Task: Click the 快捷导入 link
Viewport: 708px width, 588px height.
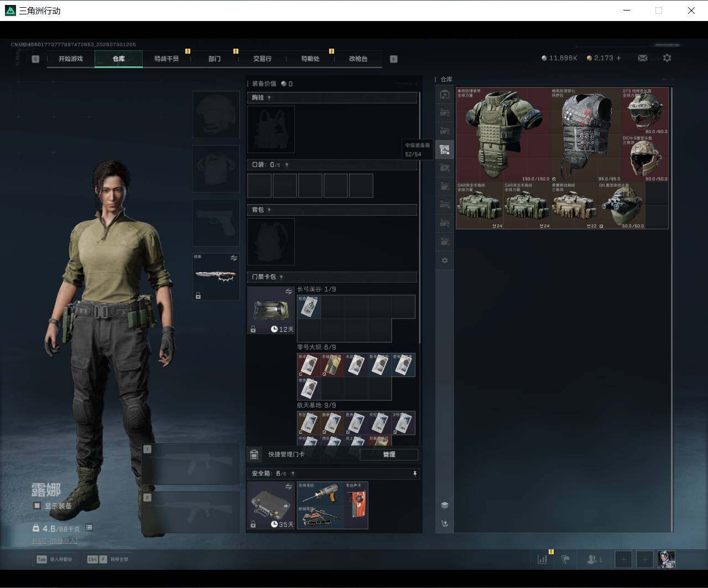Action: pyautogui.click(x=64, y=540)
